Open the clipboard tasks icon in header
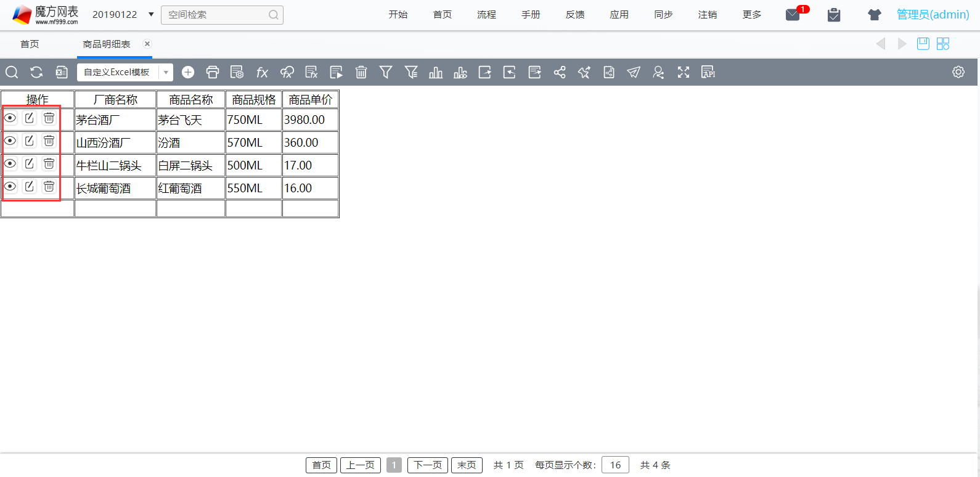This screenshot has width=980, height=477. [834, 15]
